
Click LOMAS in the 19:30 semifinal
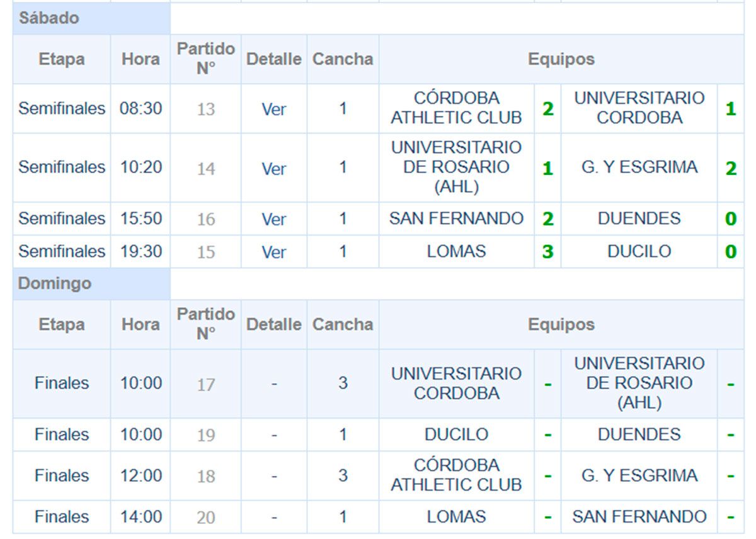[x=456, y=251]
